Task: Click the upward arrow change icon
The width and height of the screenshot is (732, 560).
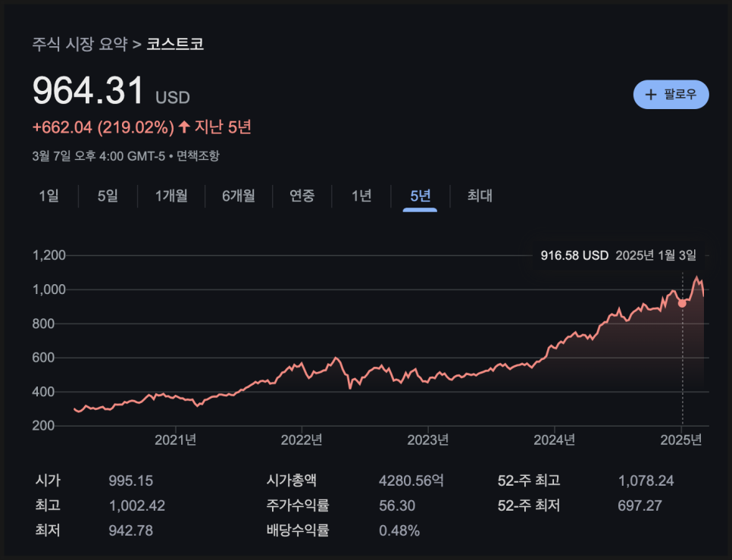Action: click(184, 127)
